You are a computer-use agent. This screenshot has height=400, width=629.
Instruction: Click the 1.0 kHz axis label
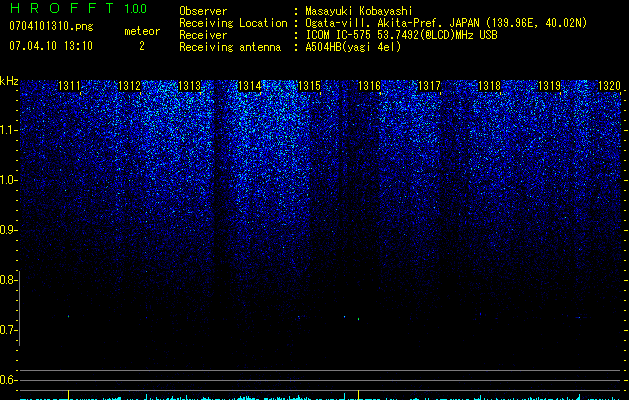click(x=8, y=180)
